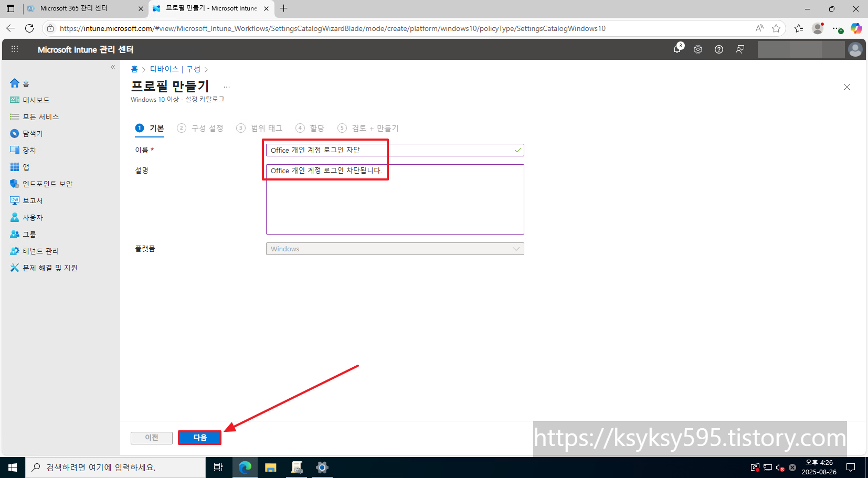Expand the 플랫폼 Windows dropdown
The width and height of the screenshot is (868, 478).
click(x=395, y=249)
